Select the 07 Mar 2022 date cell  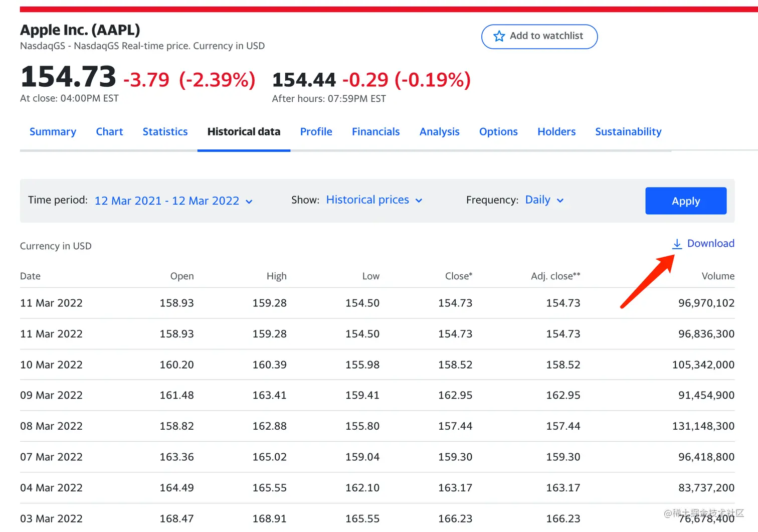[x=51, y=457]
